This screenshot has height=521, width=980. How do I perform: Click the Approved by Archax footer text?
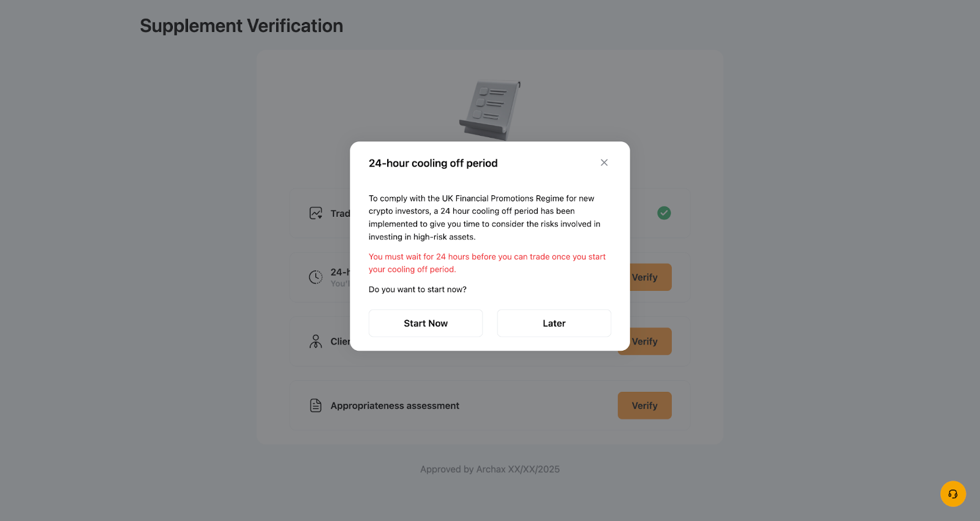point(490,470)
